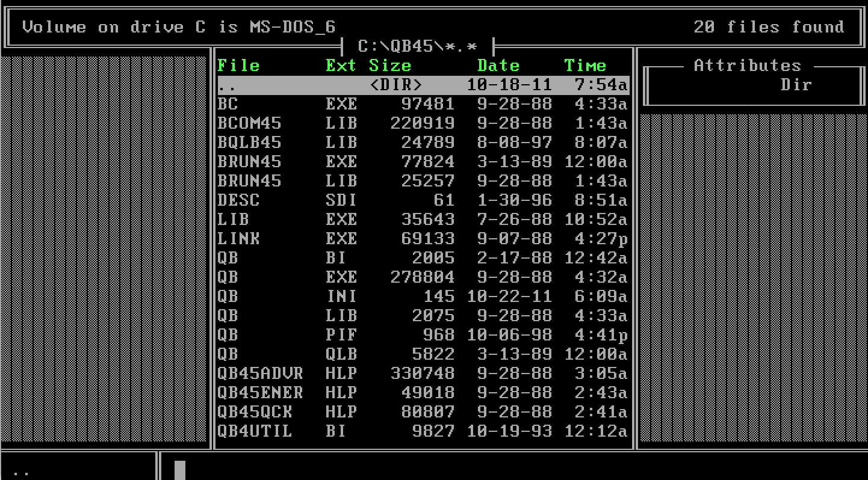Select the QB45ADVR HLP file row
The image size is (868, 480).
(x=423, y=374)
